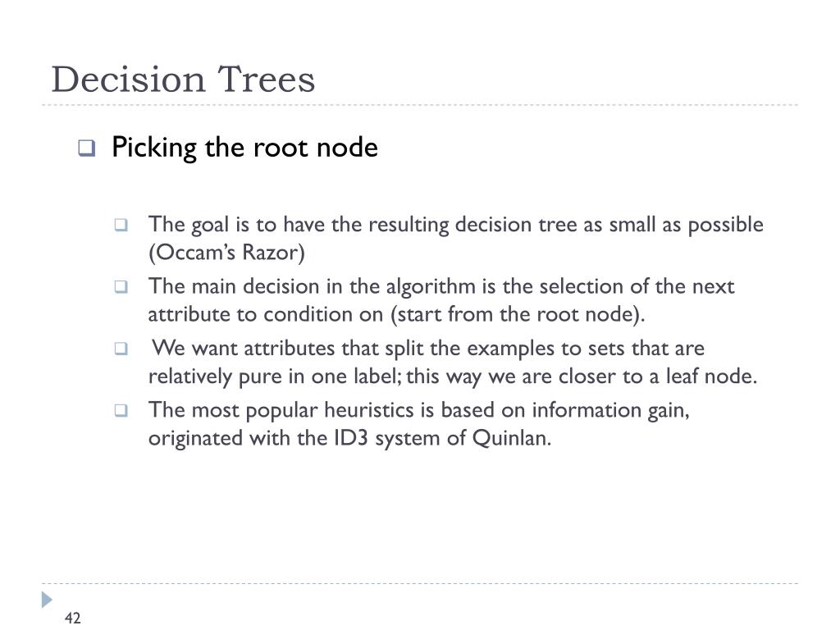Click the text '(Occam's Razor)'
Viewport: 840px width, 630px height.
click(x=226, y=253)
